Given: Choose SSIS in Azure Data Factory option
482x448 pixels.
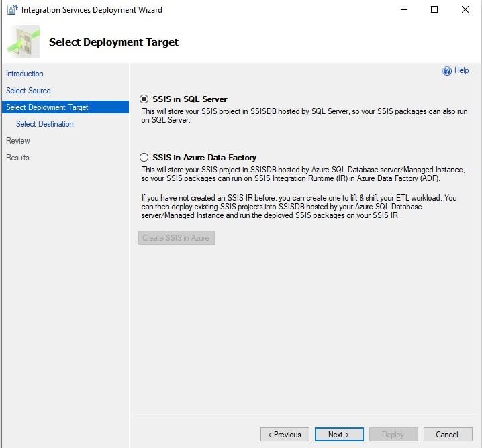Looking at the screenshot, I should (x=144, y=158).
